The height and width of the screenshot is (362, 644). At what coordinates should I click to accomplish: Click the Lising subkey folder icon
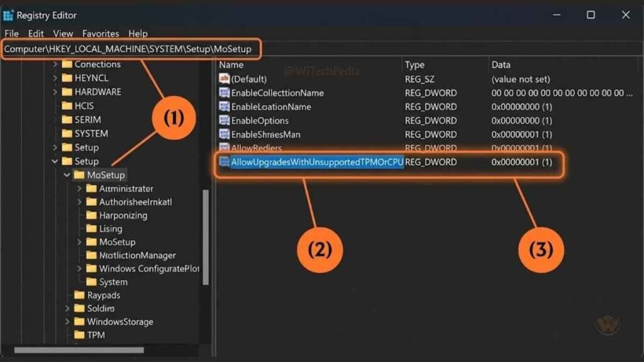click(x=92, y=229)
